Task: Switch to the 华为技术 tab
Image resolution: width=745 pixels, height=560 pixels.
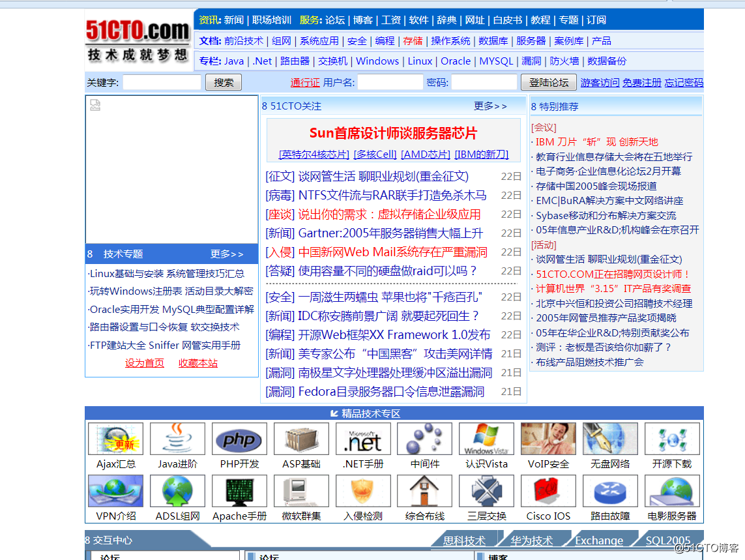Action: pyautogui.click(x=532, y=540)
